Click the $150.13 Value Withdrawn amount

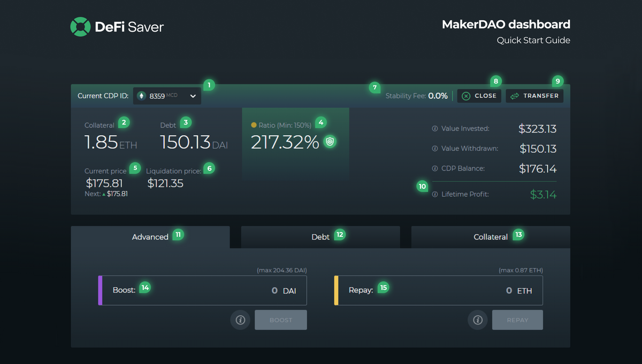538,149
